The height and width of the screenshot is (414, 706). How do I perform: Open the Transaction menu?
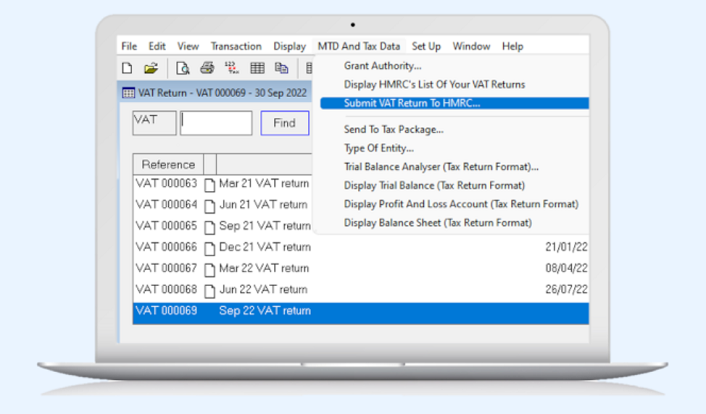pyautogui.click(x=236, y=46)
